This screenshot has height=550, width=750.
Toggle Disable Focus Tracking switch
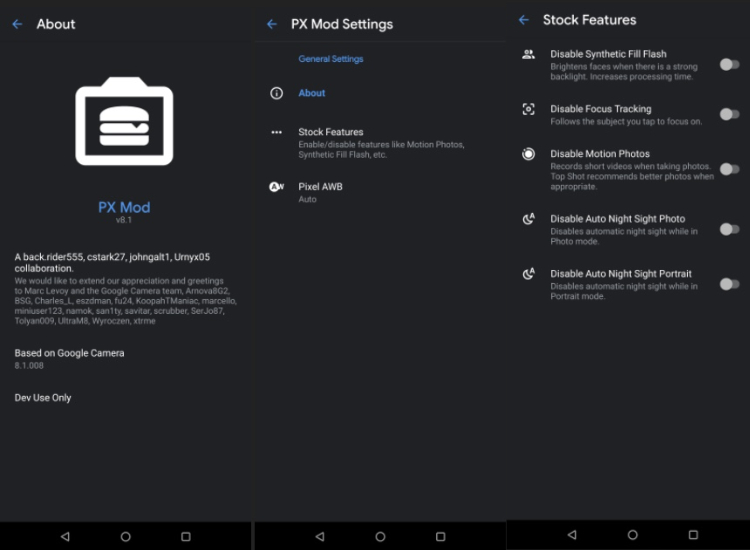pyautogui.click(x=729, y=114)
